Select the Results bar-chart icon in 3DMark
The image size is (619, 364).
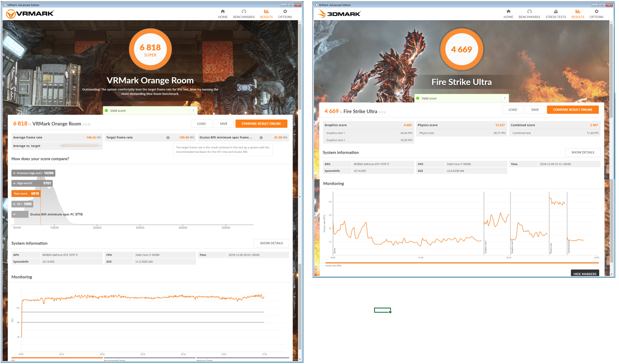click(x=578, y=11)
